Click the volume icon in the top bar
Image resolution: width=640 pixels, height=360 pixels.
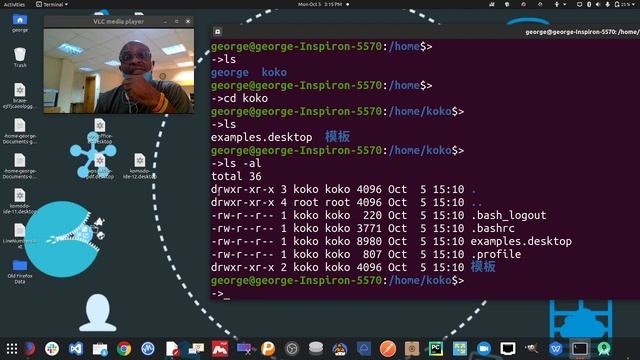[598, 4]
